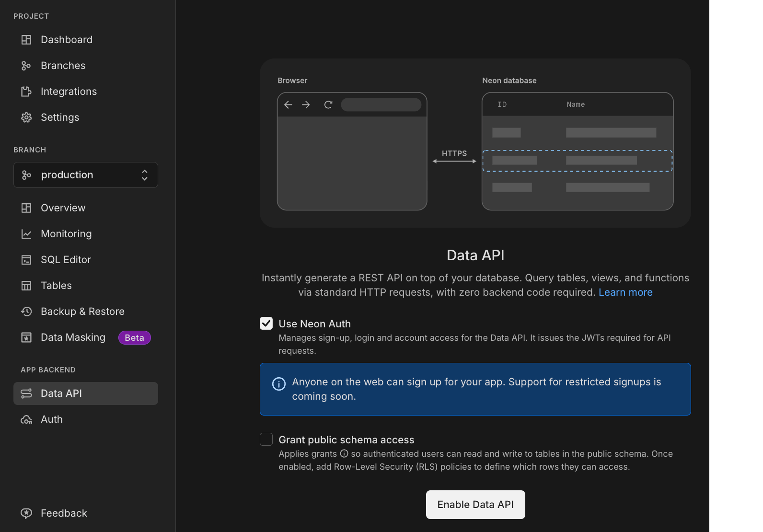This screenshot has width=763, height=532.
Task: Click the Data API icon in sidebar
Action: (x=26, y=393)
